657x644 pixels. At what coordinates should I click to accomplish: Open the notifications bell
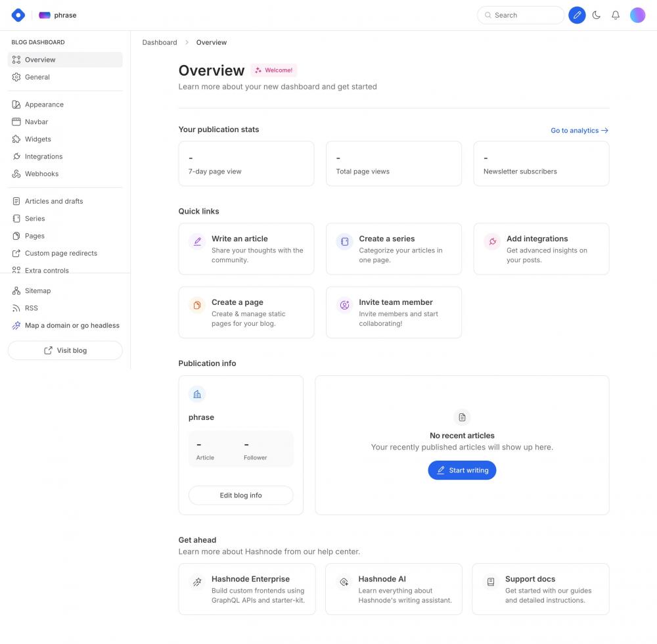pos(616,15)
